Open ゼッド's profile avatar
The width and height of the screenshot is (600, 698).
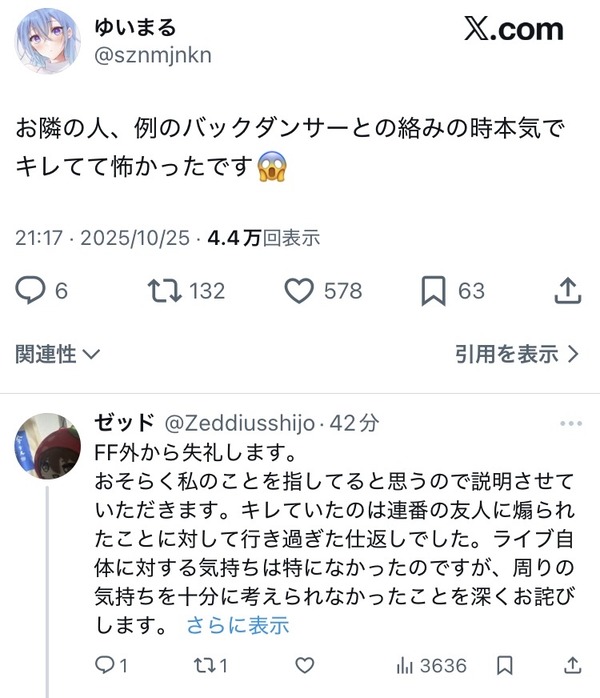pyautogui.click(x=48, y=446)
